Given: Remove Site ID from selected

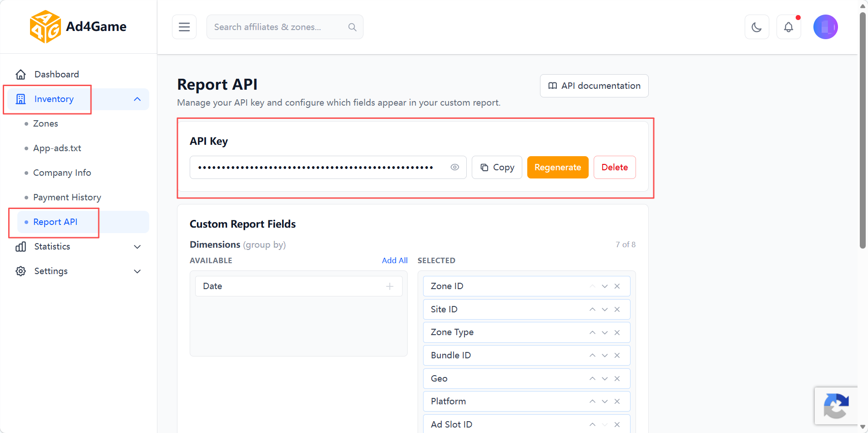Looking at the screenshot, I should coord(617,310).
